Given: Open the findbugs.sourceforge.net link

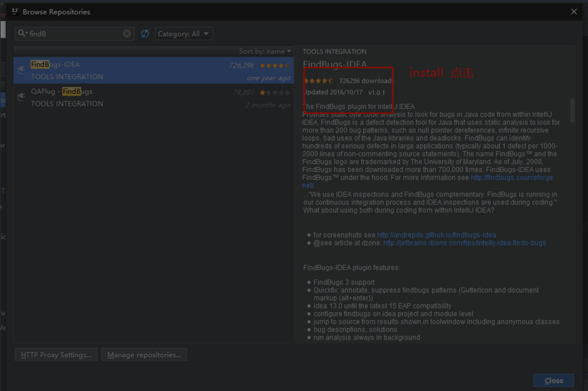Looking at the screenshot, I should 512,178.
